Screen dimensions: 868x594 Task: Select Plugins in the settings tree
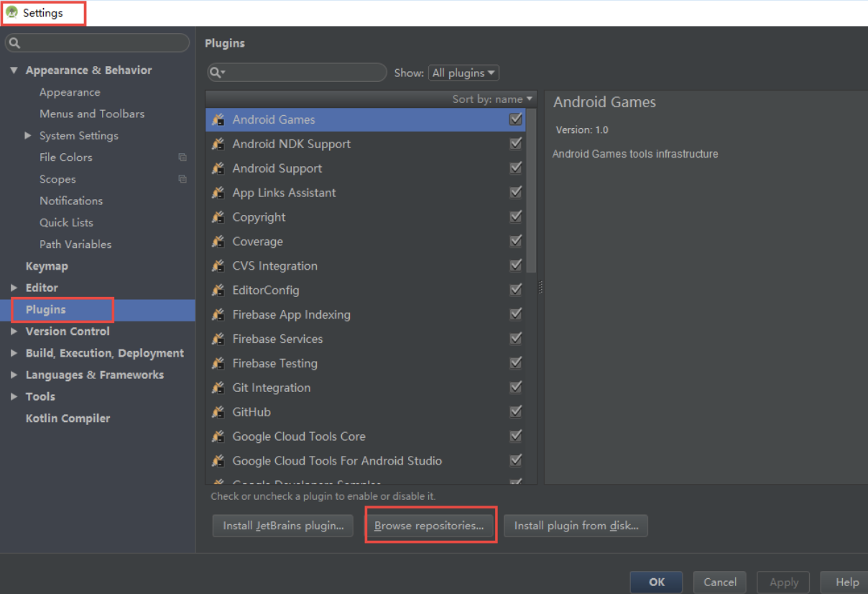pos(98,310)
